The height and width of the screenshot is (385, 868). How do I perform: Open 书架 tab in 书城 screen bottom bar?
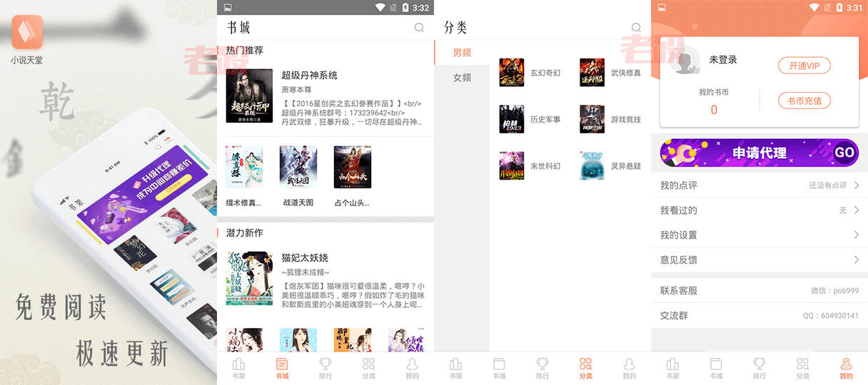pyautogui.click(x=238, y=369)
